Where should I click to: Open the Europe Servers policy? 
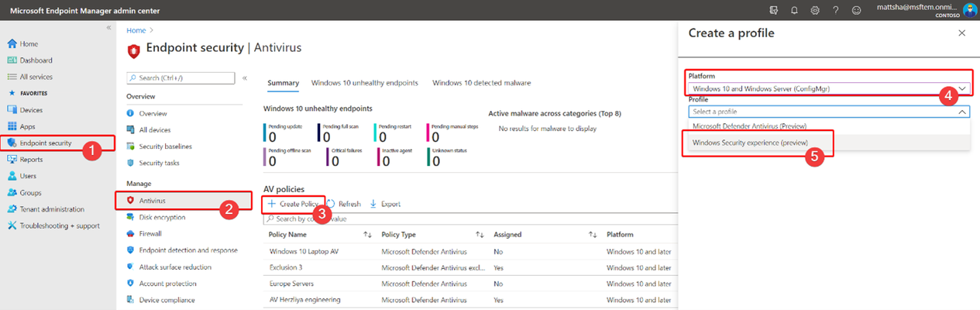(294, 284)
